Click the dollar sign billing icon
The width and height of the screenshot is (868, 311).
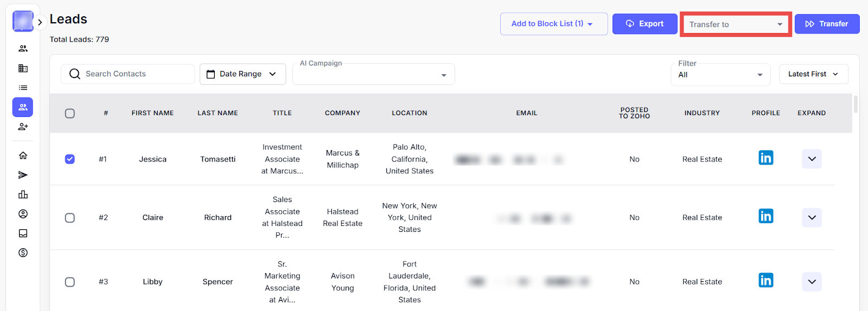pos(23,253)
